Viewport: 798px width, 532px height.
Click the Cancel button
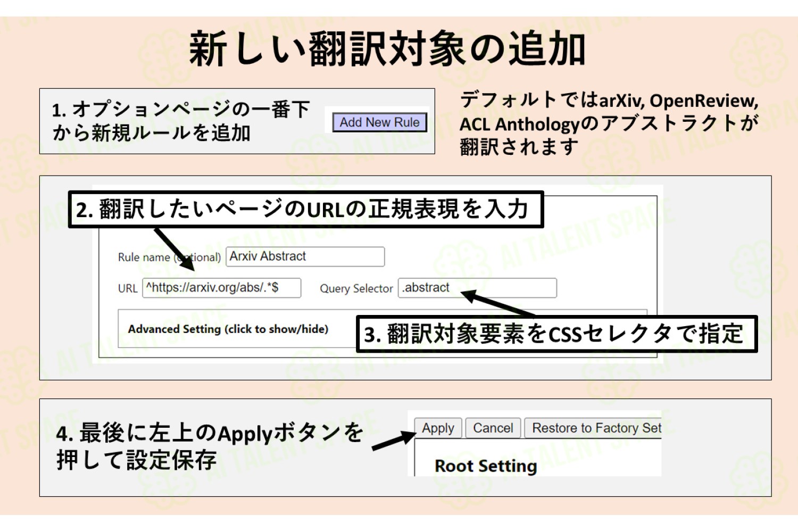[x=493, y=428]
